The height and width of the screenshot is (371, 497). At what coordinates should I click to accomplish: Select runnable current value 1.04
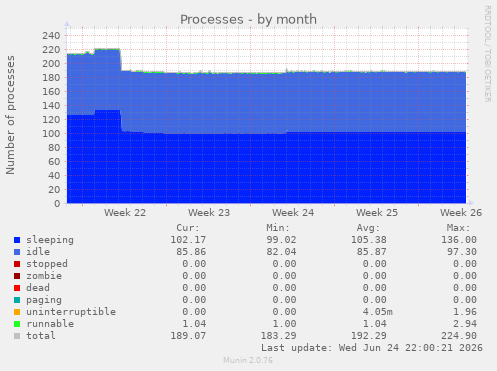coord(194,324)
